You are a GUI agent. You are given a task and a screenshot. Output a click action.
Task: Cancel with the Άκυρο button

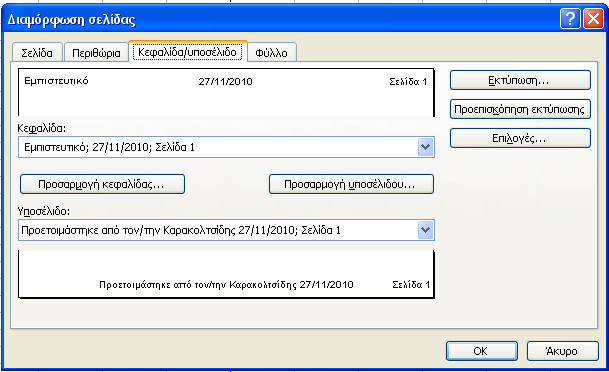pyautogui.click(x=562, y=351)
